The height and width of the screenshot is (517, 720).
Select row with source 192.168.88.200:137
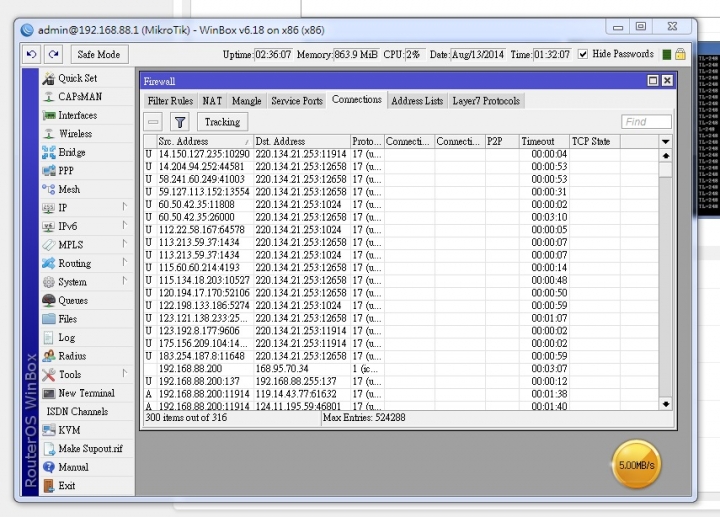401,382
